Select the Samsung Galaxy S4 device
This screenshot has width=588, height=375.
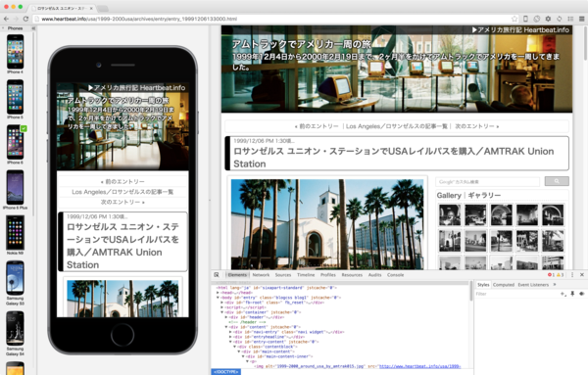pyautogui.click(x=15, y=334)
